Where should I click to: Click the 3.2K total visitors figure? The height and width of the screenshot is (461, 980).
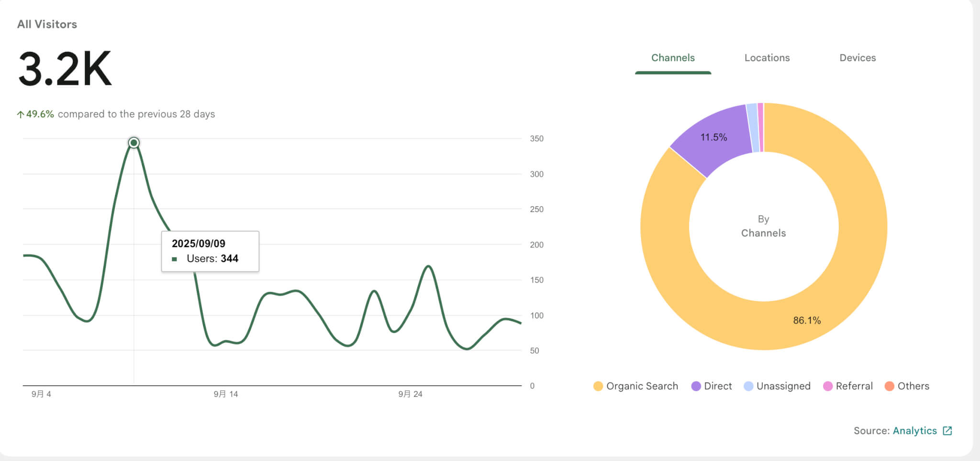[x=65, y=69]
